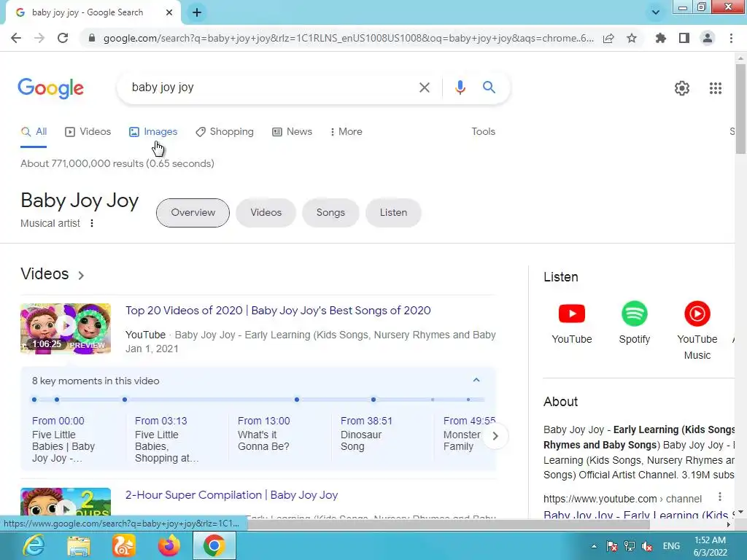Click the volume muted tray icon

[x=647, y=546]
